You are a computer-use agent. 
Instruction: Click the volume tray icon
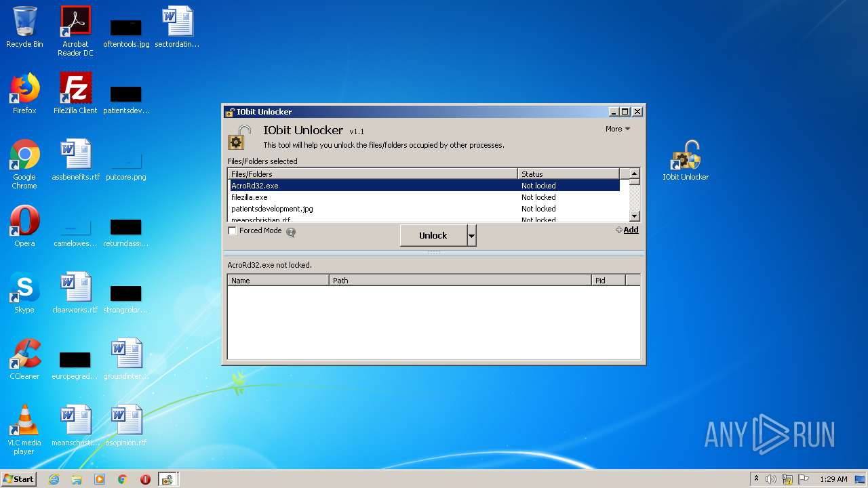click(x=770, y=479)
